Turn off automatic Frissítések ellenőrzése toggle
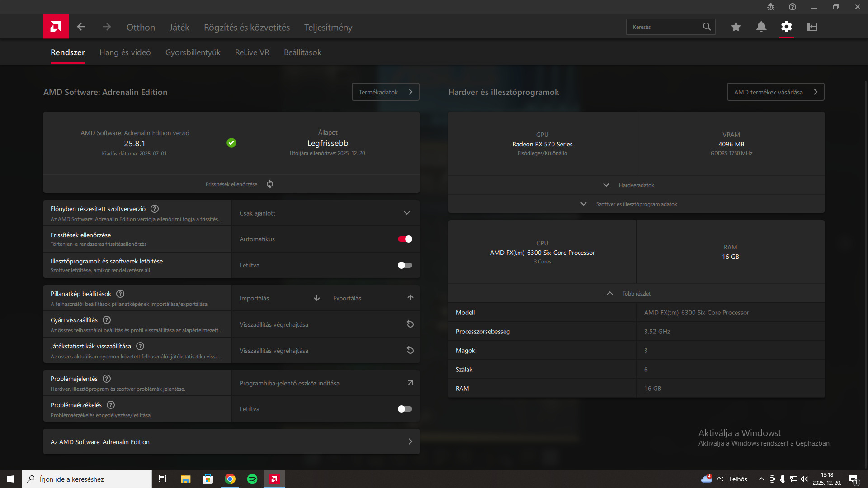Viewport: 868px width, 488px height. tap(405, 239)
